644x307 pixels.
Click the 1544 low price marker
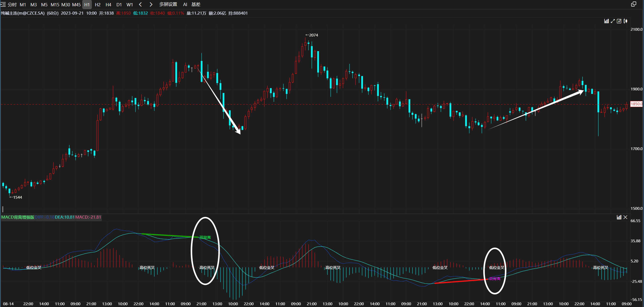tap(16, 197)
